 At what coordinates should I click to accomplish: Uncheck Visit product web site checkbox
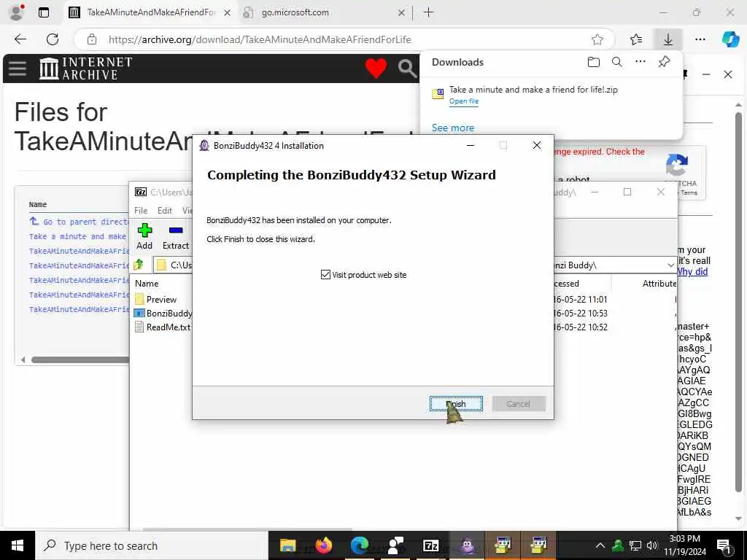(325, 275)
